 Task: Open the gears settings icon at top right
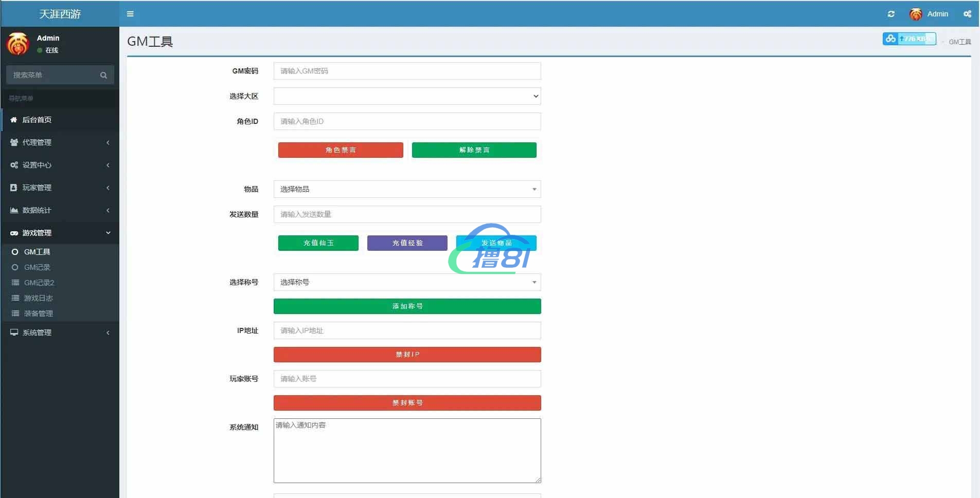coord(967,14)
